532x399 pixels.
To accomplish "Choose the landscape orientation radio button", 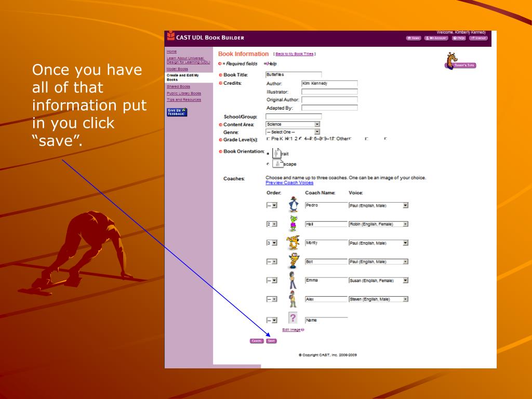I will coord(268,164).
